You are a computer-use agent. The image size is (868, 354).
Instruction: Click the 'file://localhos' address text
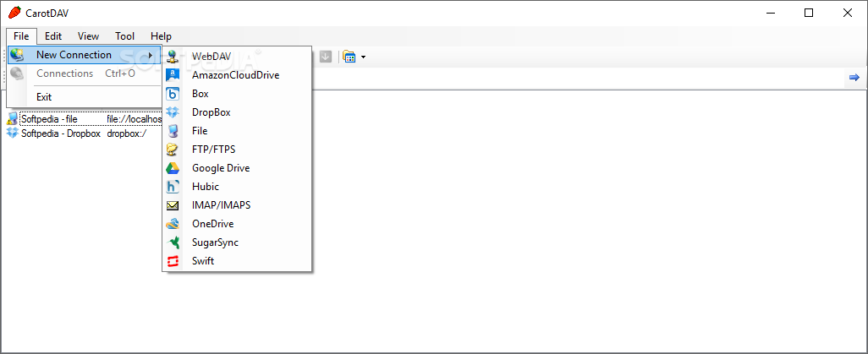135,118
